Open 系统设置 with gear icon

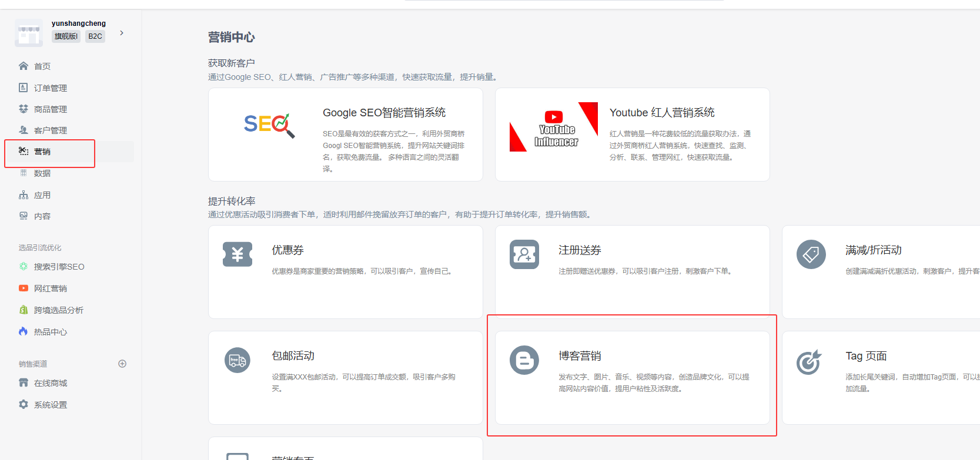pos(50,405)
